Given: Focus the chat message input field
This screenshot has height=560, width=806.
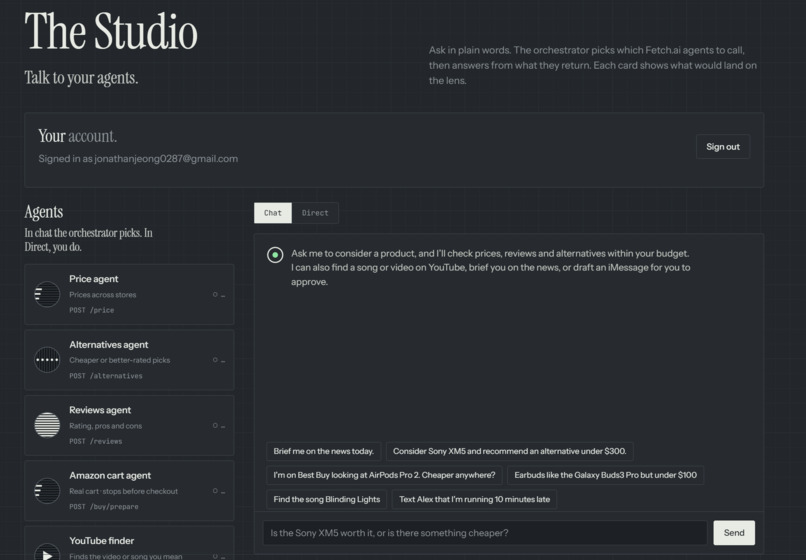Looking at the screenshot, I should point(485,533).
